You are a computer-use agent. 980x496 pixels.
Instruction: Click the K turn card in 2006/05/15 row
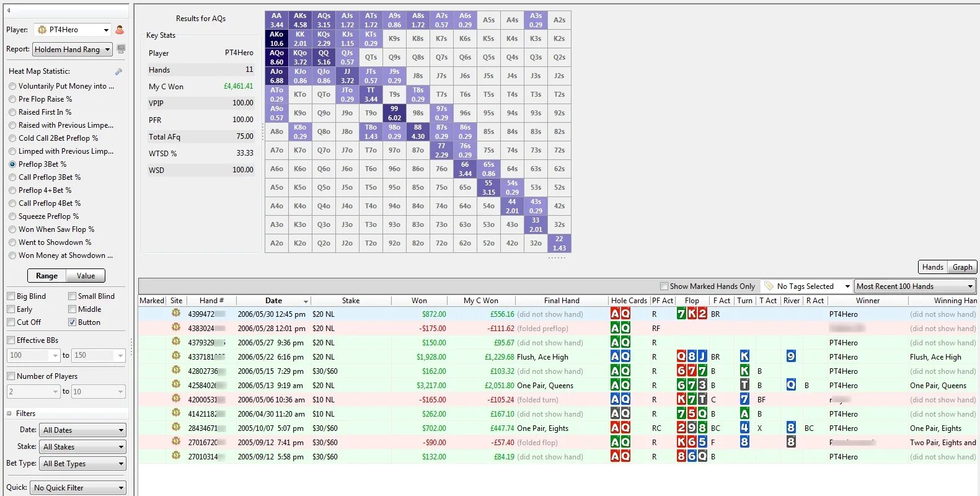(744, 370)
